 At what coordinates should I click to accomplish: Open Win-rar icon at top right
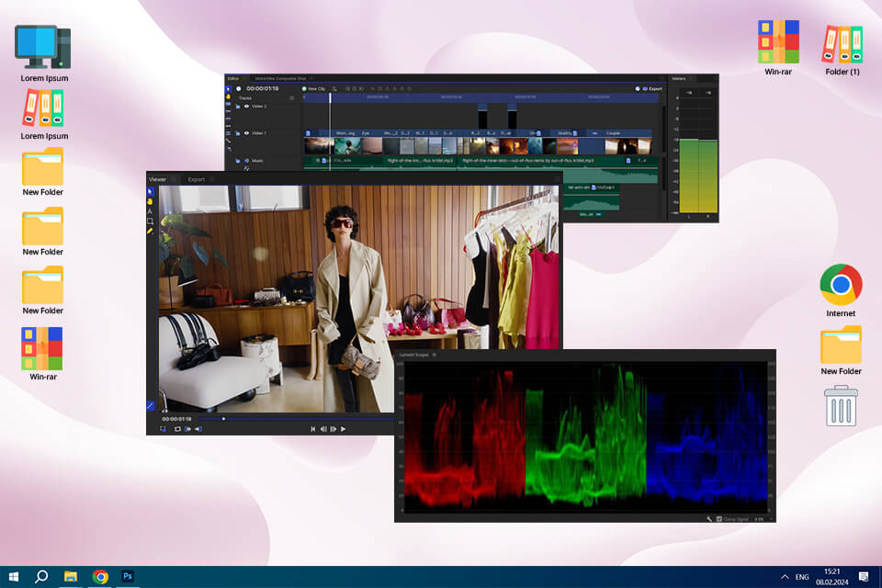[x=778, y=48]
